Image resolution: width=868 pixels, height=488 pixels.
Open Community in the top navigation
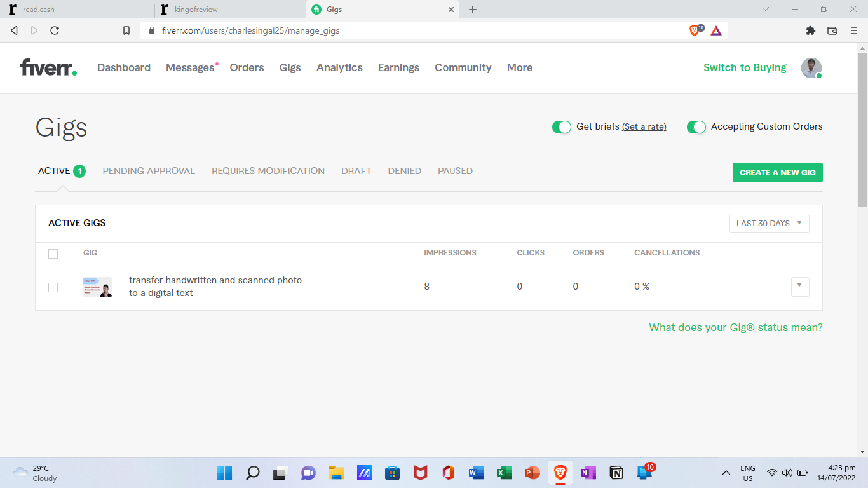463,67
